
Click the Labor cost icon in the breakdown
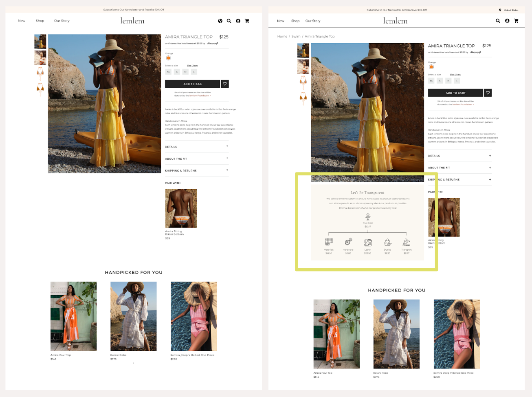pyautogui.click(x=368, y=243)
